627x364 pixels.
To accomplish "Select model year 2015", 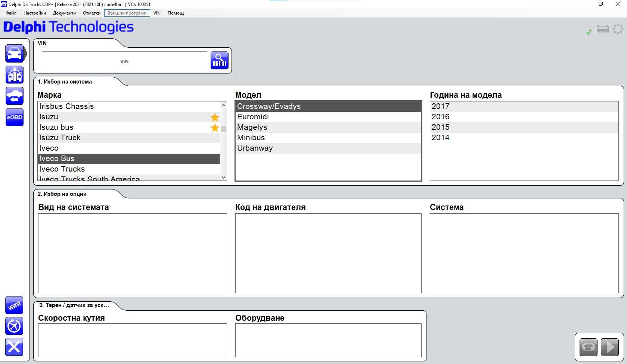I will [x=524, y=127].
